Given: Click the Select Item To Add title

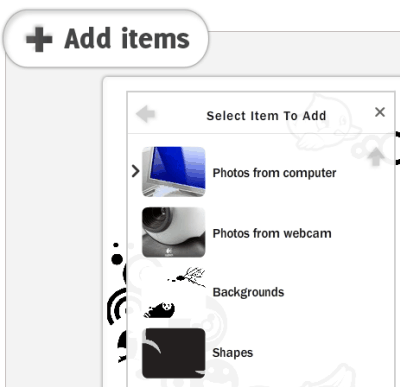Looking at the screenshot, I should coord(266,116).
